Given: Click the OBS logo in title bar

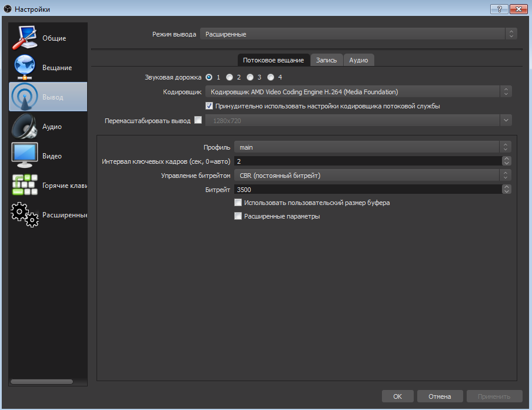Looking at the screenshot, I should (8, 9).
